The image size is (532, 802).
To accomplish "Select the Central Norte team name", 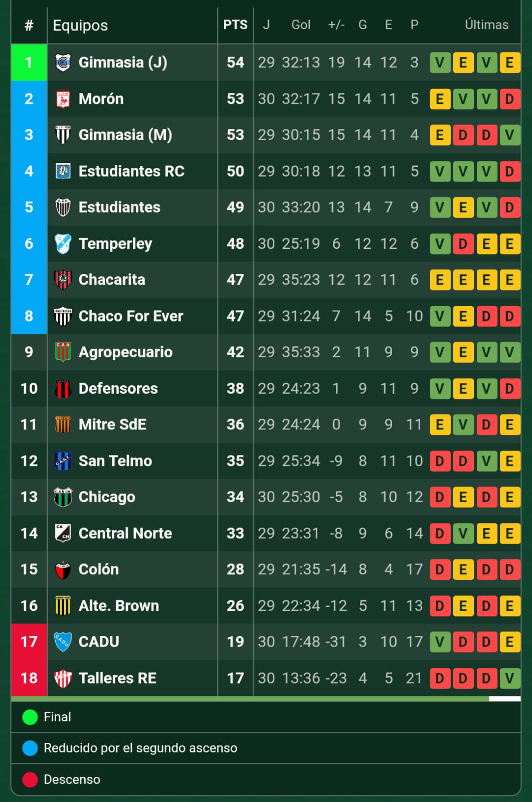I will pyautogui.click(x=125, y=533).
